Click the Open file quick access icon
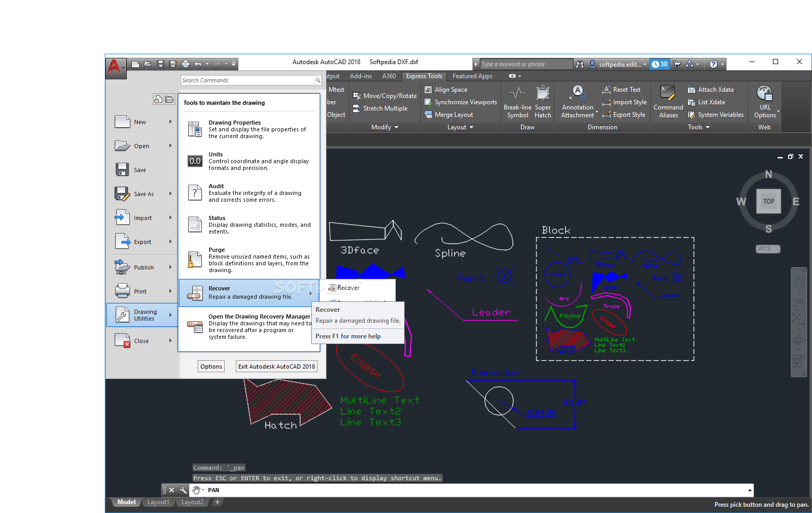Screen dimensions: 812x513 click(x=148, y=64)
